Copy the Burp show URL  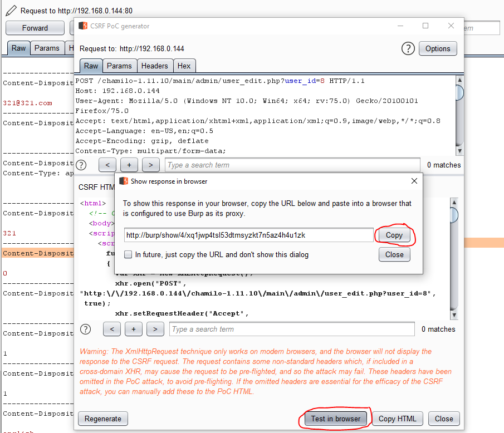[394, 235]
